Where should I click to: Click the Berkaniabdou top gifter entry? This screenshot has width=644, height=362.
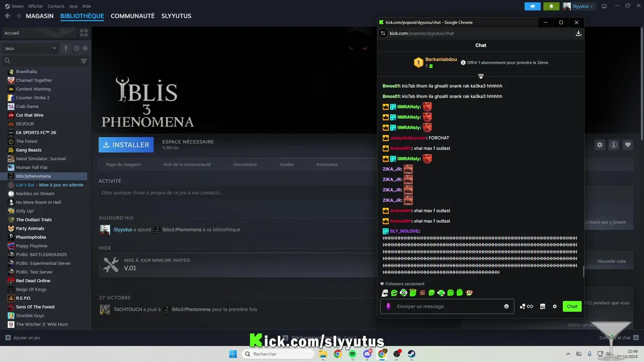435,62
